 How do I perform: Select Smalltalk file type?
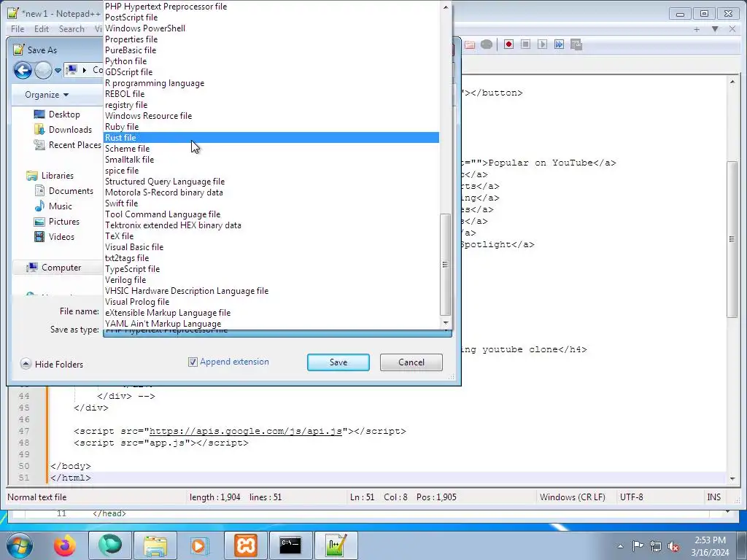(x=271, y=160)
